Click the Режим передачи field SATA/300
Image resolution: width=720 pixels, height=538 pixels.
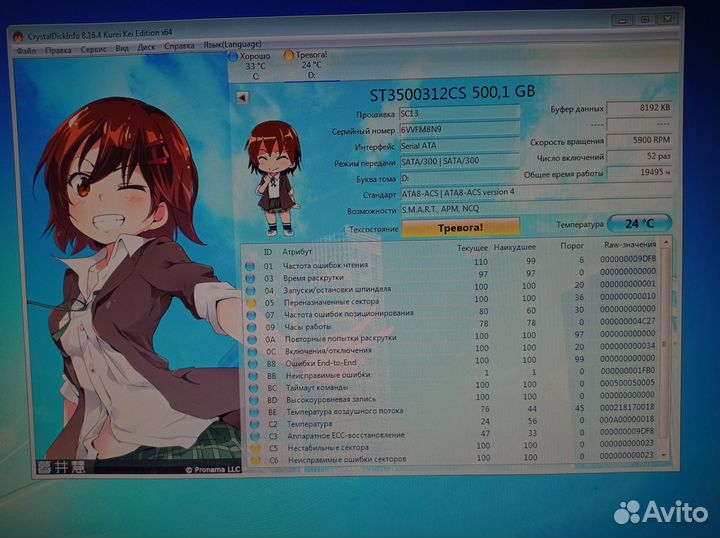tap(459, 161)
